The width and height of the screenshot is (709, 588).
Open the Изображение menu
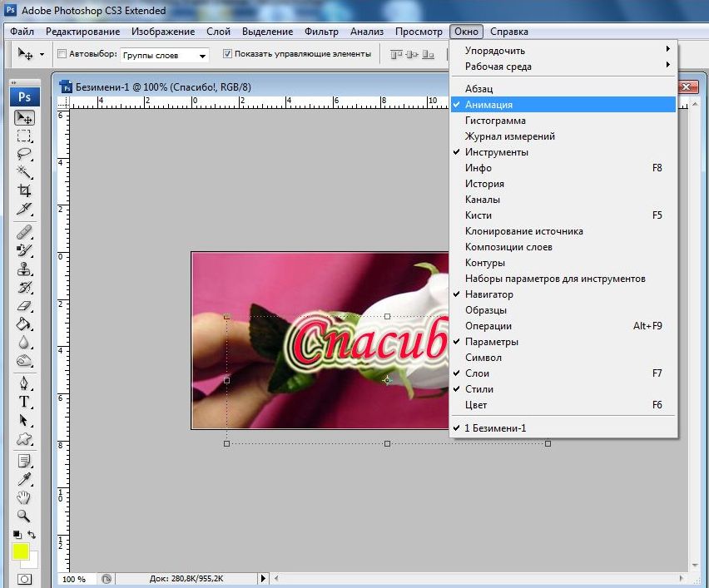tap(163, 32)
